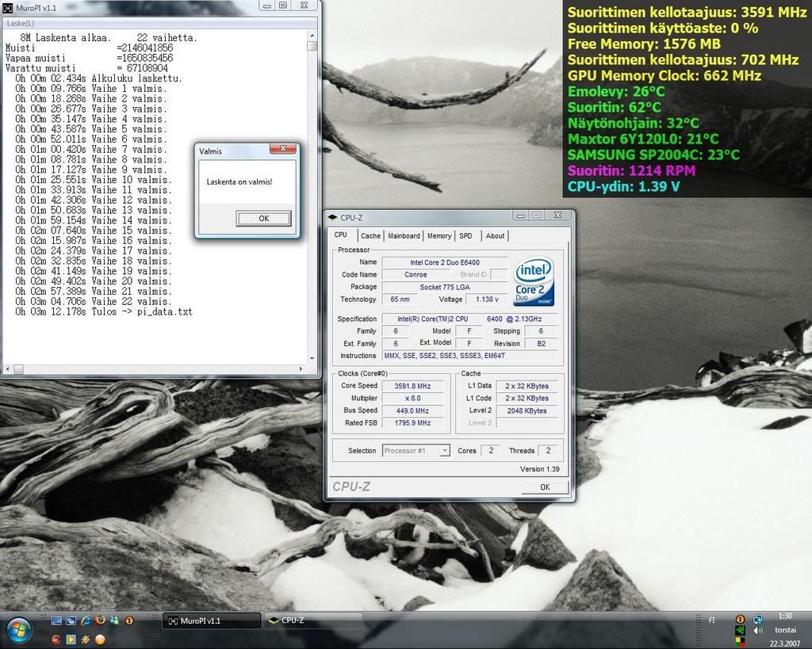Select the SPD tab

click(465, 235)
